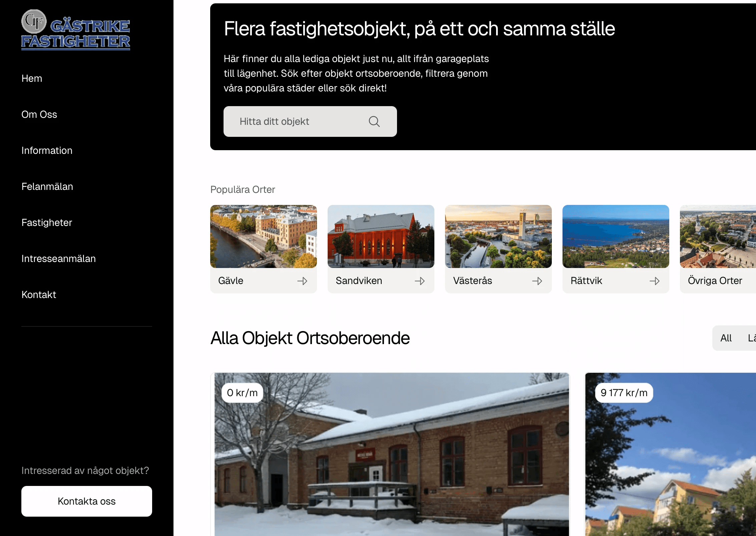Select the All filter tab
756x536 pixels.
(x=726, y=338)
